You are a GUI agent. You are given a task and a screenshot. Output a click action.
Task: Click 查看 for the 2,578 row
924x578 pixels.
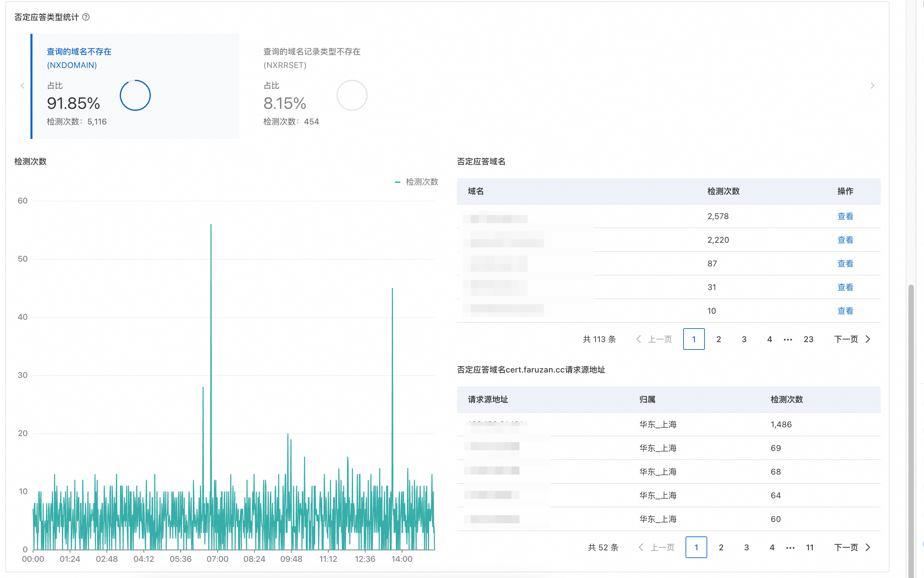pyautogui.click(x=845, y=216)
